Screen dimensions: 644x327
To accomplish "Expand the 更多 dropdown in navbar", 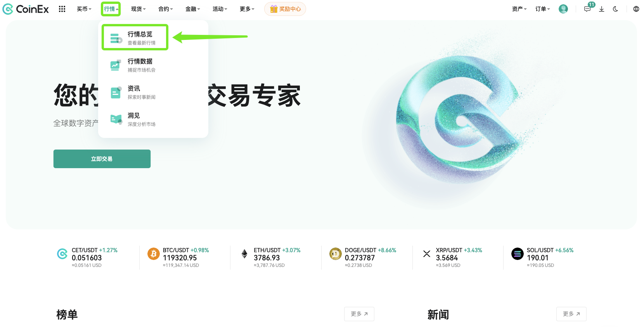I will click(247, 9).
